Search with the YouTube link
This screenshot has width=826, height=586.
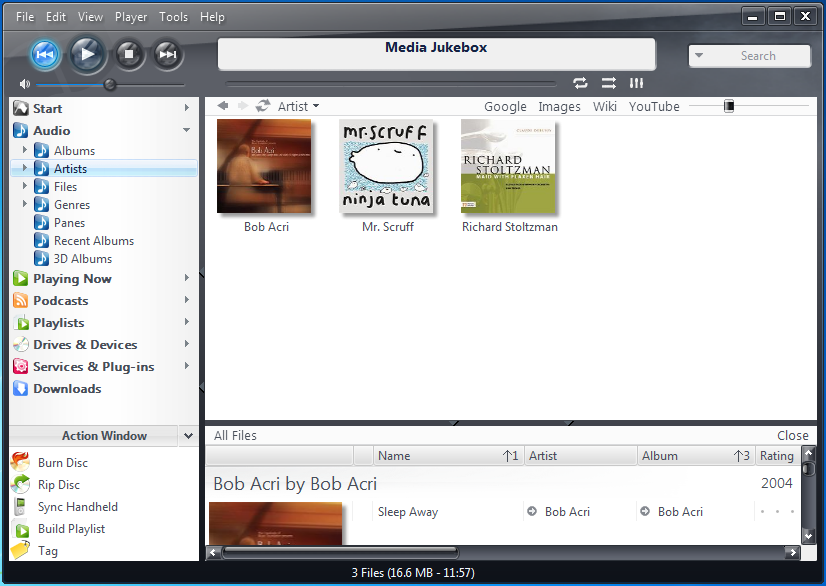(654, 106)
